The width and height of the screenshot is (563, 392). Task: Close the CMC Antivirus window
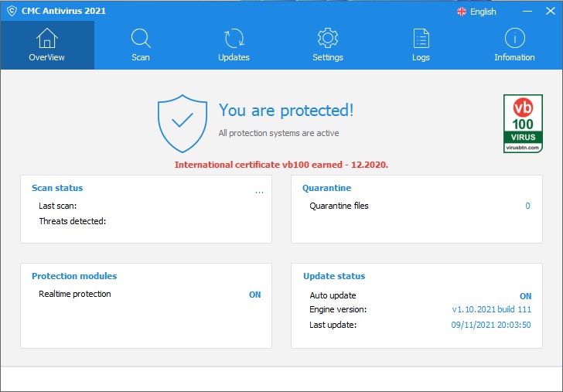pyautogui.click(x=551, y=11)
